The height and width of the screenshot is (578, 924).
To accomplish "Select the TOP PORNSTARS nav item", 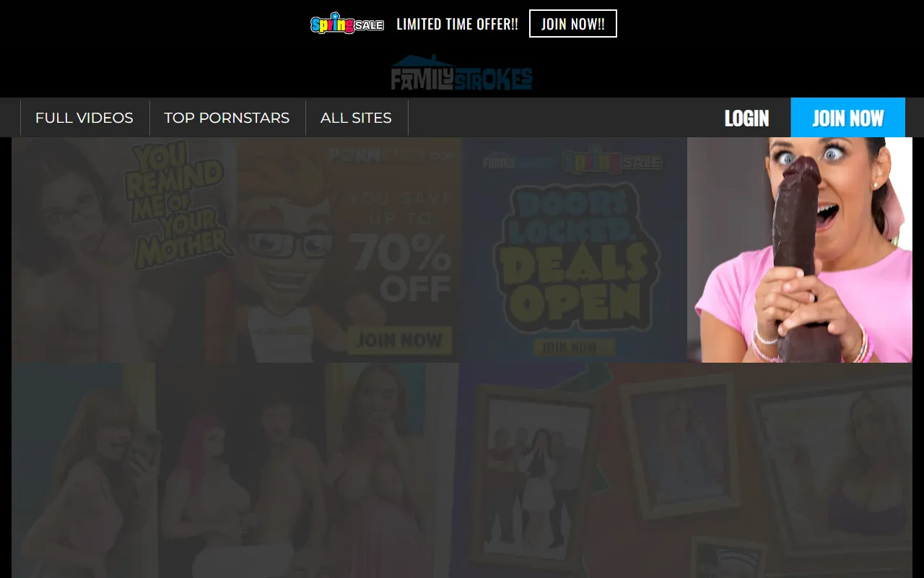I will click(227, 118).
